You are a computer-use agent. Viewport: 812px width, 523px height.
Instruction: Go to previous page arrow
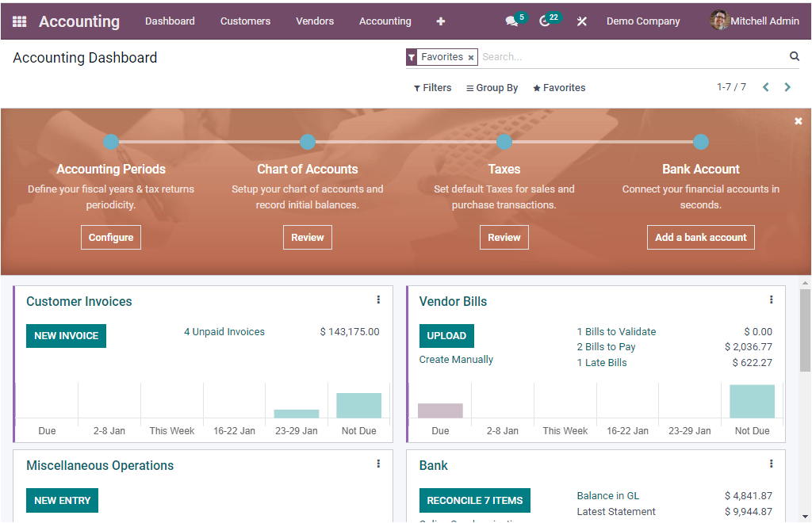[765, 87]
